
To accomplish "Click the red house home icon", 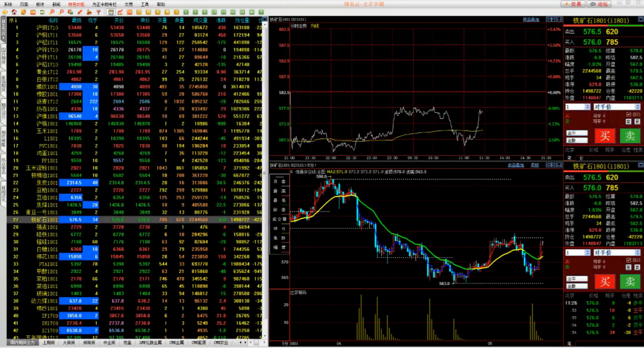I will 14,12.
